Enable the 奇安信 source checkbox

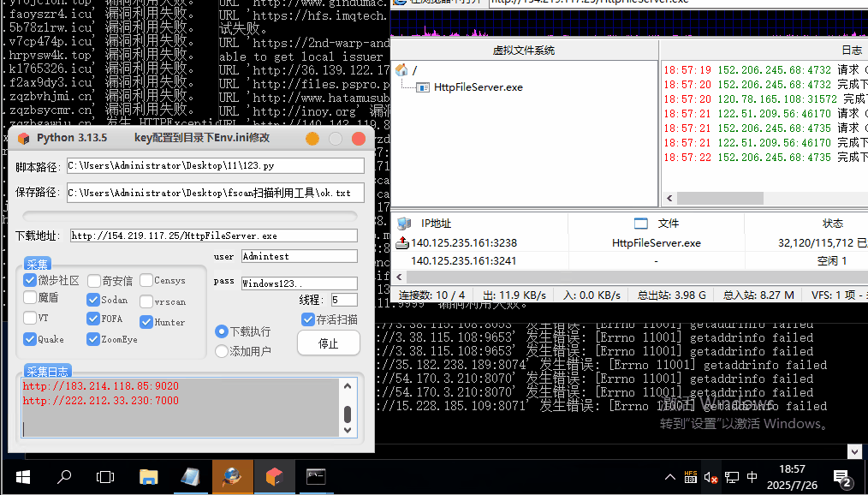[x=93, y=281]
